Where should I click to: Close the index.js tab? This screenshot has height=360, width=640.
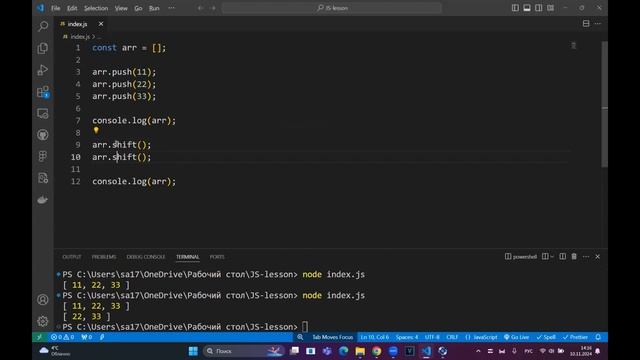101,24
